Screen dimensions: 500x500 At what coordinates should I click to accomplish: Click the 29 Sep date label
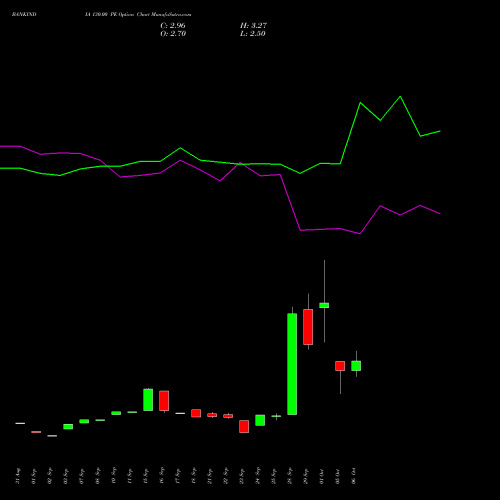(306, 476)
